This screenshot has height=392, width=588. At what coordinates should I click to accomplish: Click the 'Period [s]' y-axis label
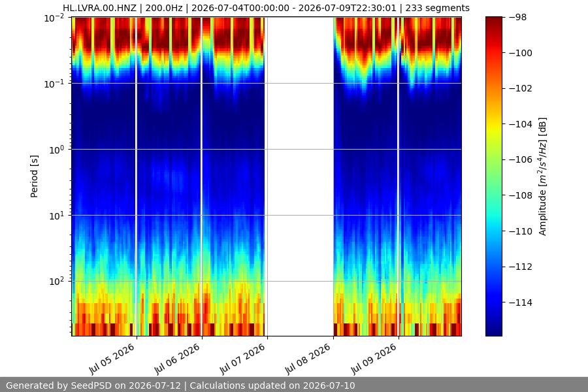coord(34,176)
